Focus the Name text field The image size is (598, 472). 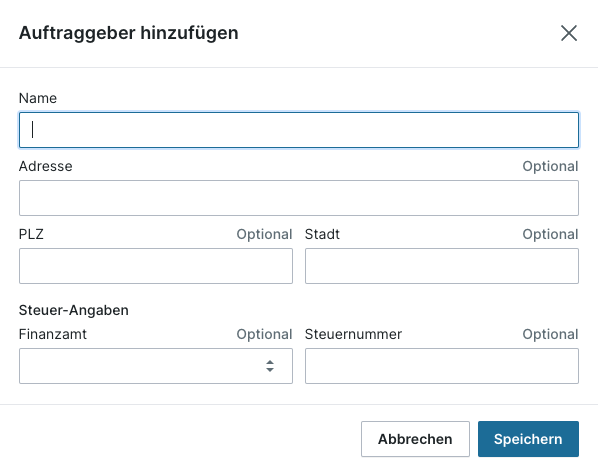pyautogui.click(x=299, y=130)
